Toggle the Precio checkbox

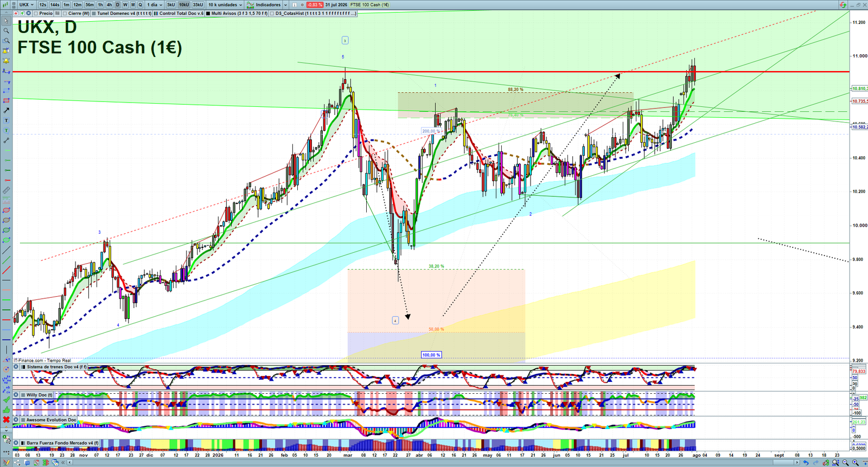(36, 13)
